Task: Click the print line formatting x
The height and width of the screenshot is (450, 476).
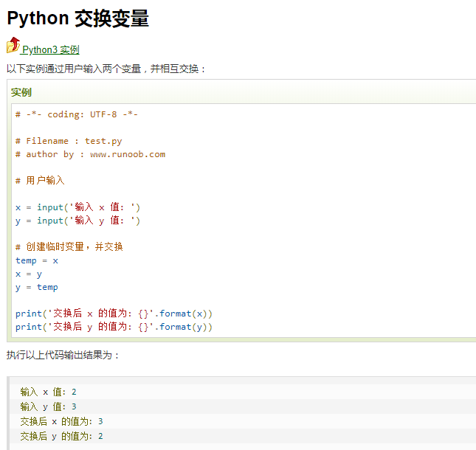Action: (114, 314)
